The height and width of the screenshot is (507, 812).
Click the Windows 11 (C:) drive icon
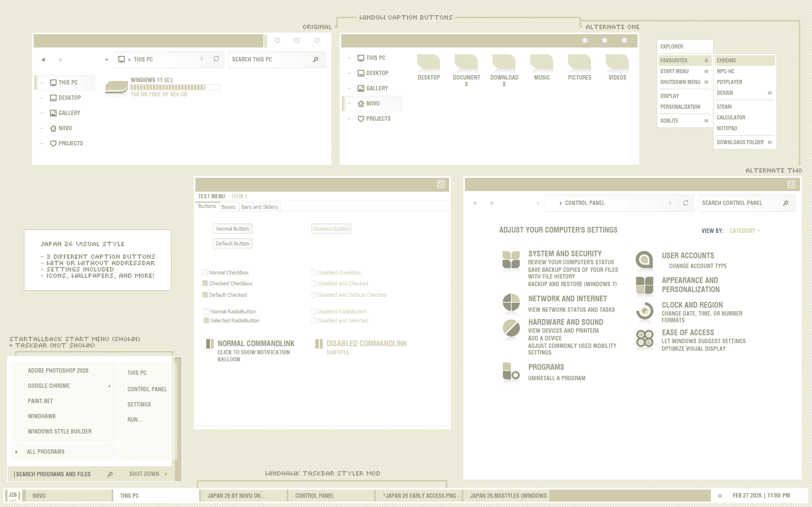pyautogui.click(x=116, y=87)
